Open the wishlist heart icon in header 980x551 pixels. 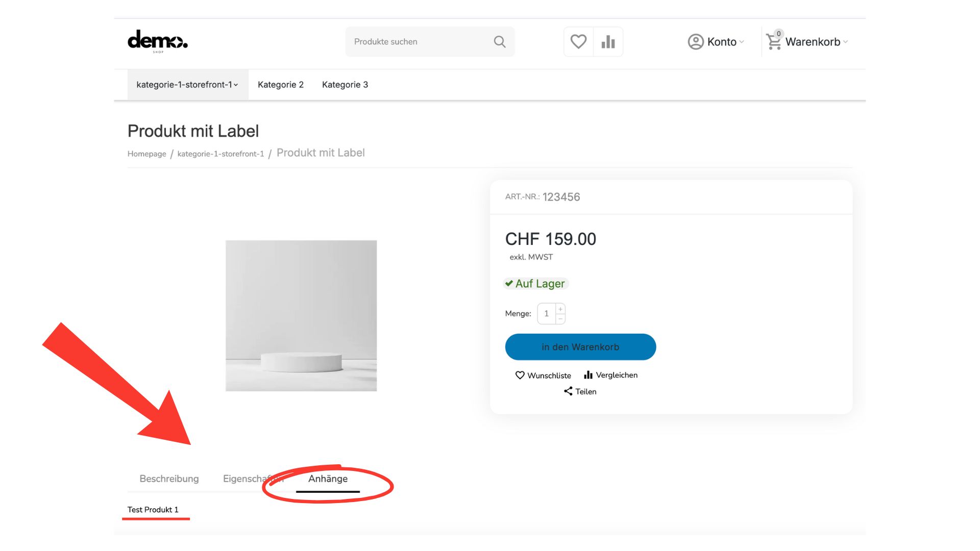(578, 41)
